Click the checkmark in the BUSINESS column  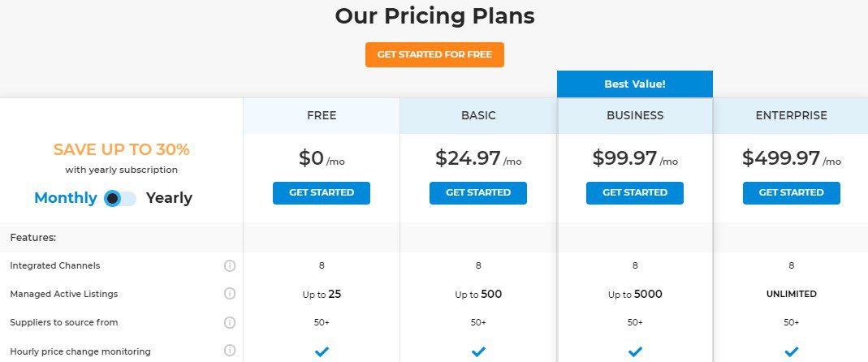point(635,351)
